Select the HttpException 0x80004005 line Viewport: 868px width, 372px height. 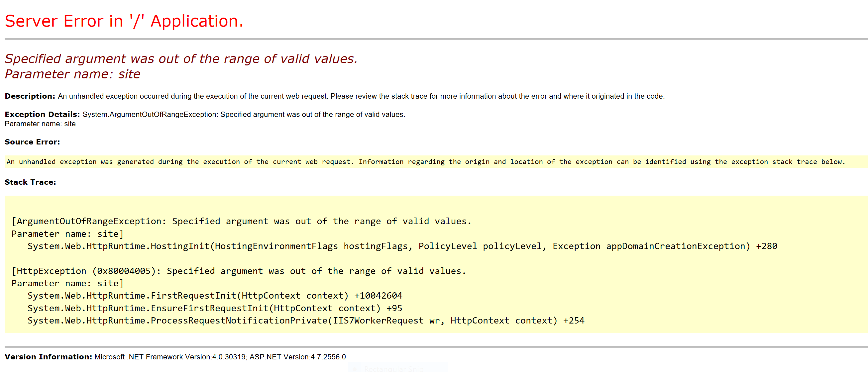(x=239, y=271)
